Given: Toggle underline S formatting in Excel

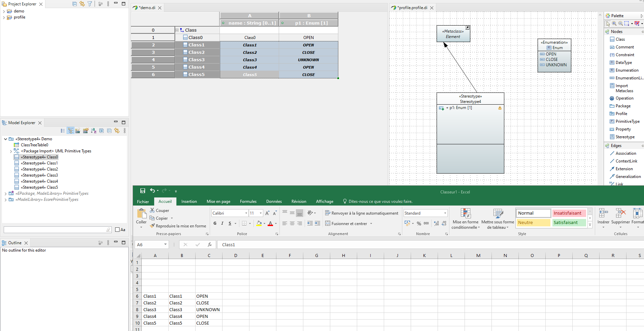Looking at the screenshot, I should point(230,223).
